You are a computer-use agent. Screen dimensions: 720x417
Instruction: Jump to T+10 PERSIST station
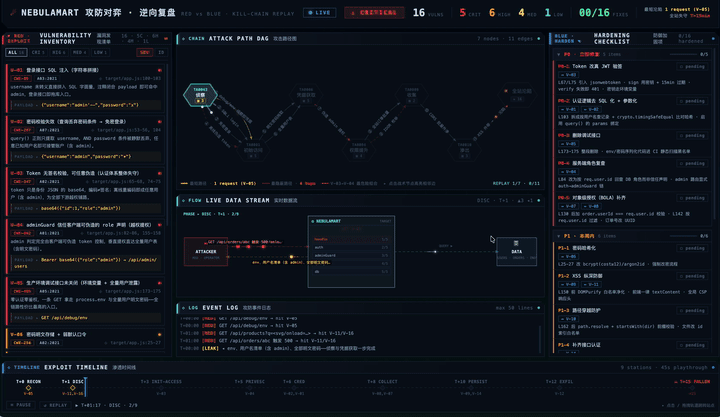[471, 387]
